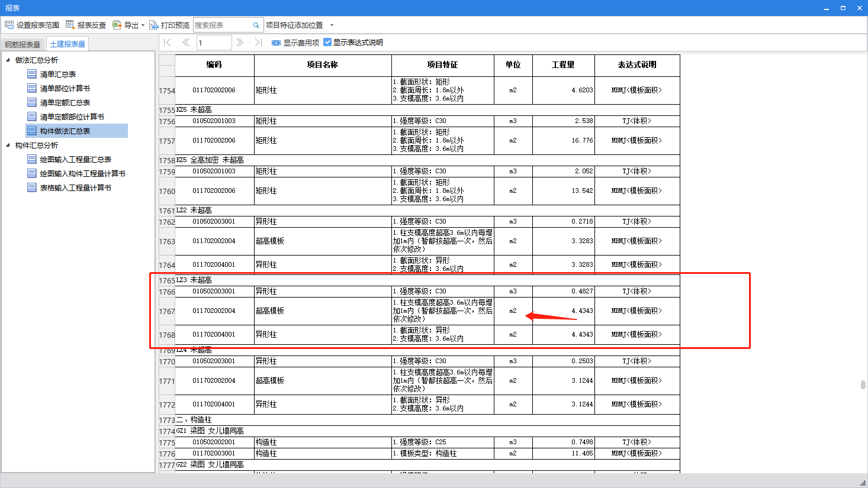
Task: Click the value 4.4343 in row 1767
Action: (582, 311)
